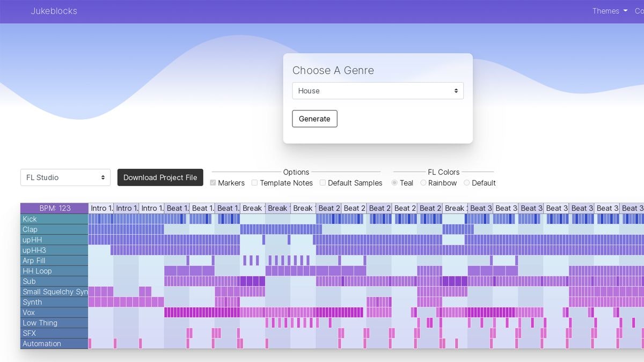Select the SFX track label
The height and width of the screenshot is (362, 644).
(x=54, y=333)
